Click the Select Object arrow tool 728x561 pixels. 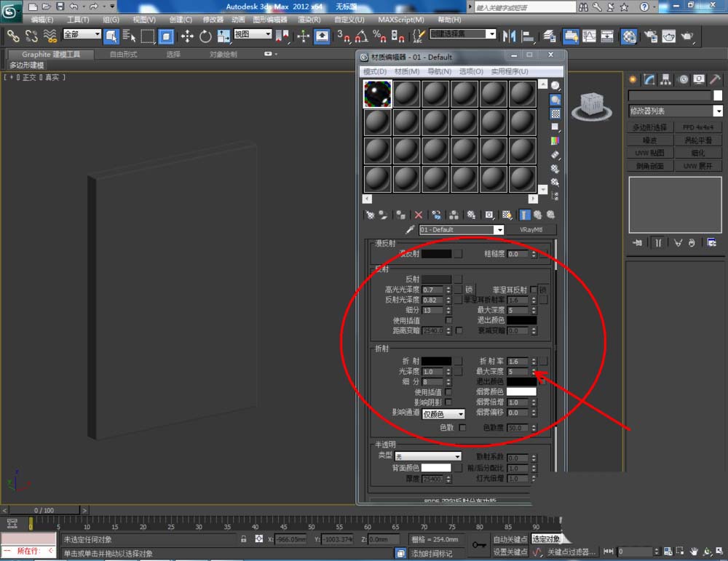pos(111,36)
